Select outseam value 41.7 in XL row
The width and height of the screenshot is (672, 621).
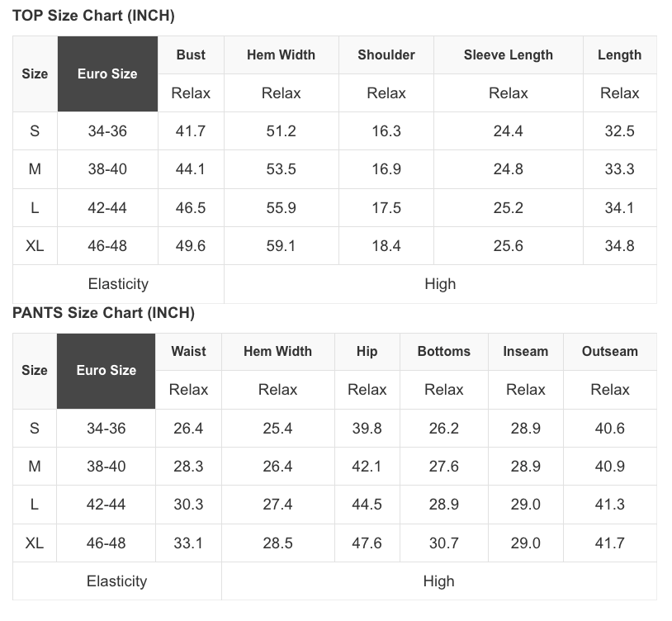pos(610,543)
